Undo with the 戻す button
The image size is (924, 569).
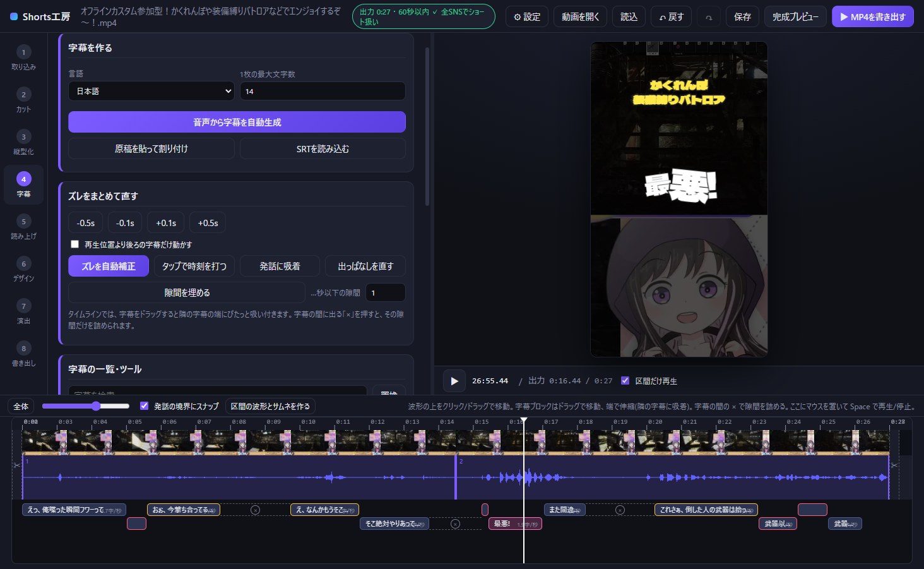coord(671,17)
